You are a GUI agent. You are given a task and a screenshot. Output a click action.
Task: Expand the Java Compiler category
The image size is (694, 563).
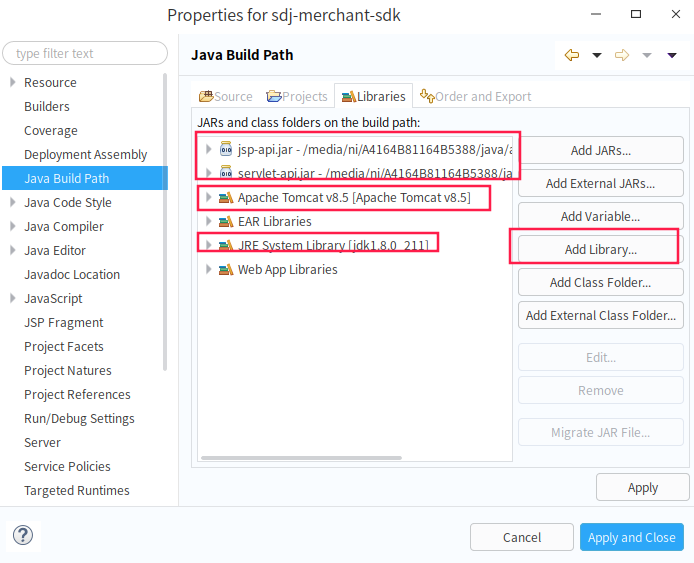click(12, 226)
